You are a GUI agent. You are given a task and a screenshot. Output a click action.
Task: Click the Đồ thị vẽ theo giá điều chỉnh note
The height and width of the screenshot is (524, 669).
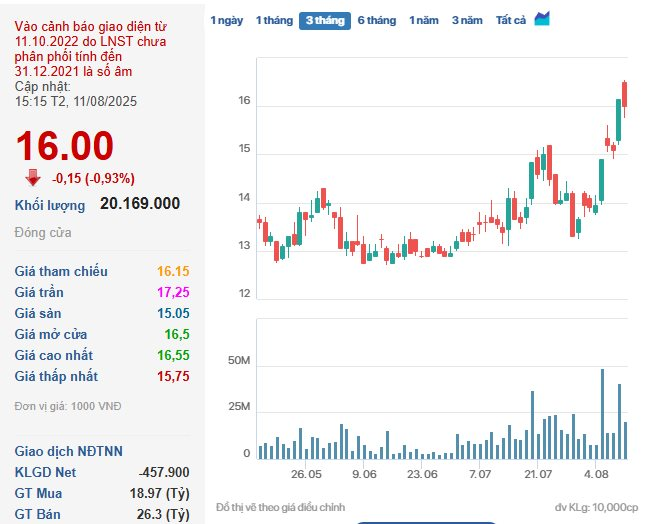[280, 507]
